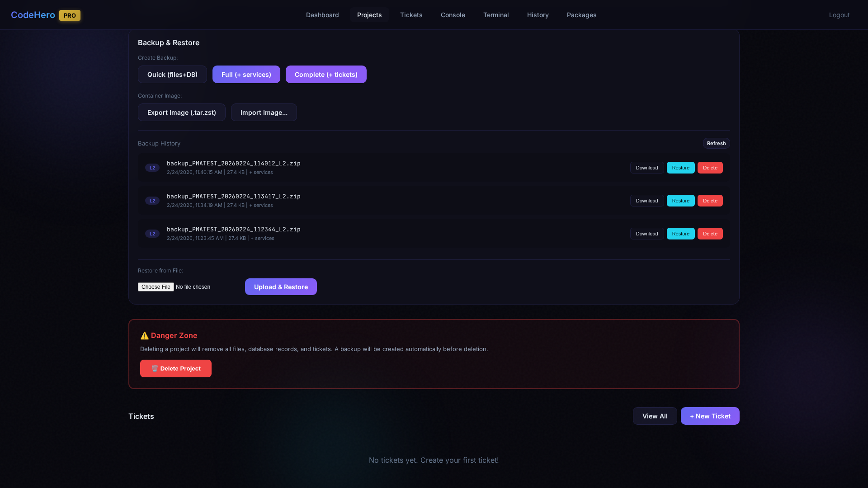Viewport: 868px width, 488px height.
Task: Click the Danger Zone warning icon
Action: 144,336
